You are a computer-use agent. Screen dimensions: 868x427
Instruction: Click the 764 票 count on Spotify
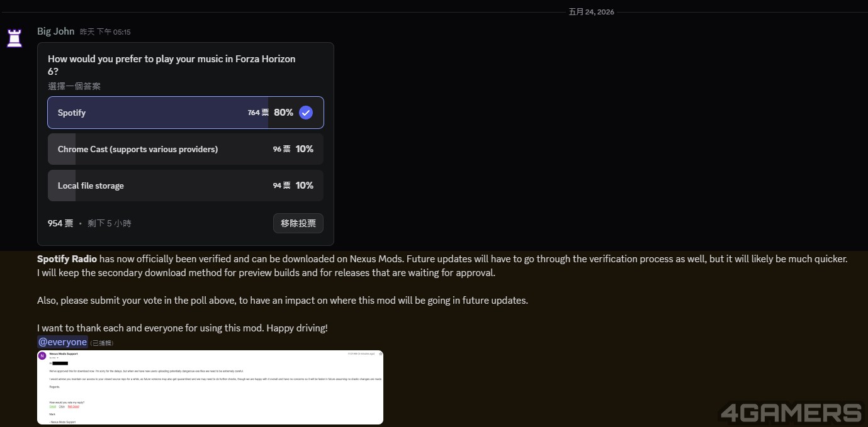[258, 113]
